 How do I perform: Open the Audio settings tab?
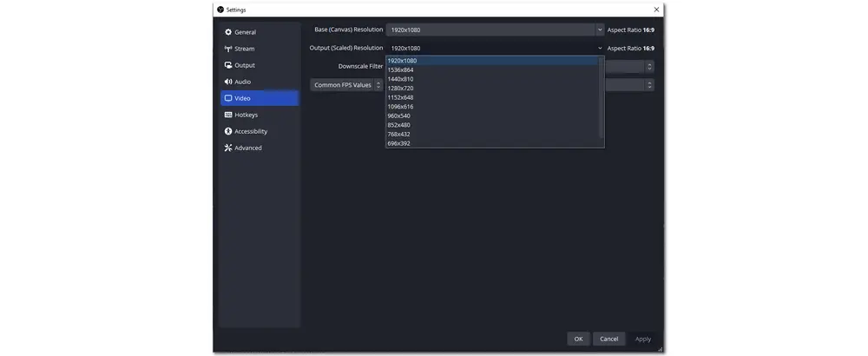pos(260,82)
